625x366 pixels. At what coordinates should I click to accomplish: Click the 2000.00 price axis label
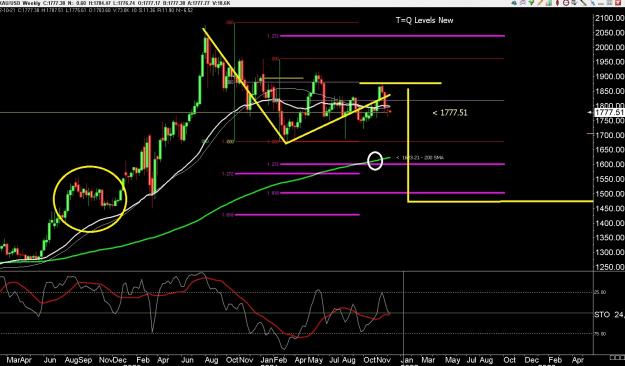(609, 47)
